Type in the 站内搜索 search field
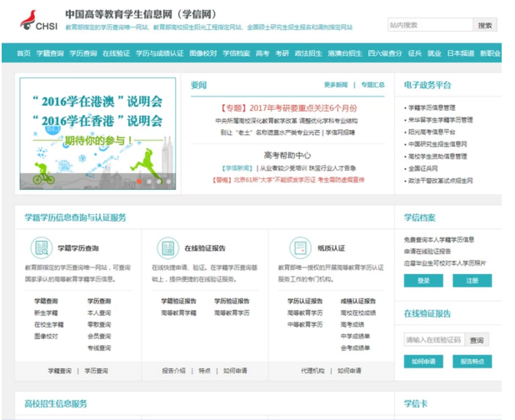515x420 pixels. tap(430, 25)
